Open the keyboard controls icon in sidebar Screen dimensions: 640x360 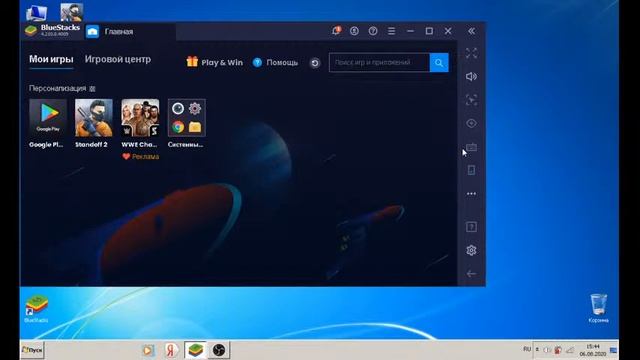point(471,147)
